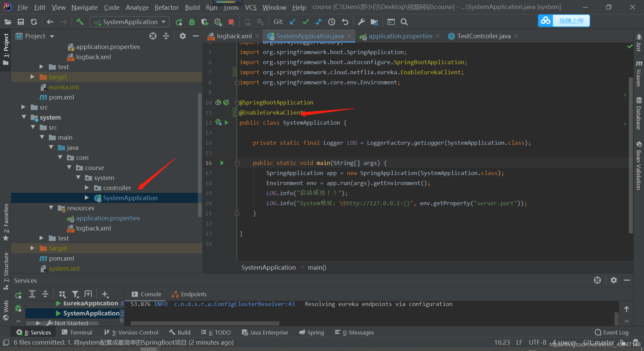
Task: Collapse the resources folder under system
Action: point(51,208)
